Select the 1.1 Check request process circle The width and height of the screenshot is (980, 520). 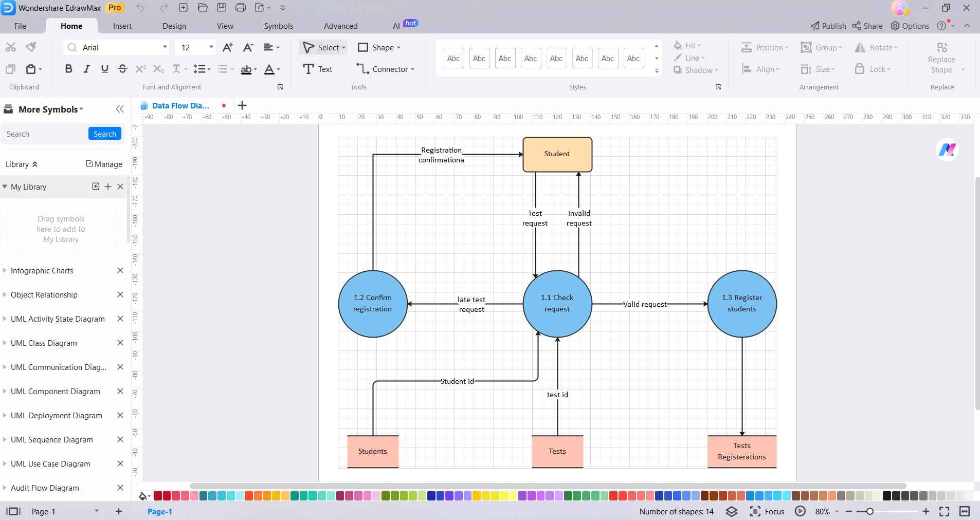pyautogui.click(x=557, y=303)
